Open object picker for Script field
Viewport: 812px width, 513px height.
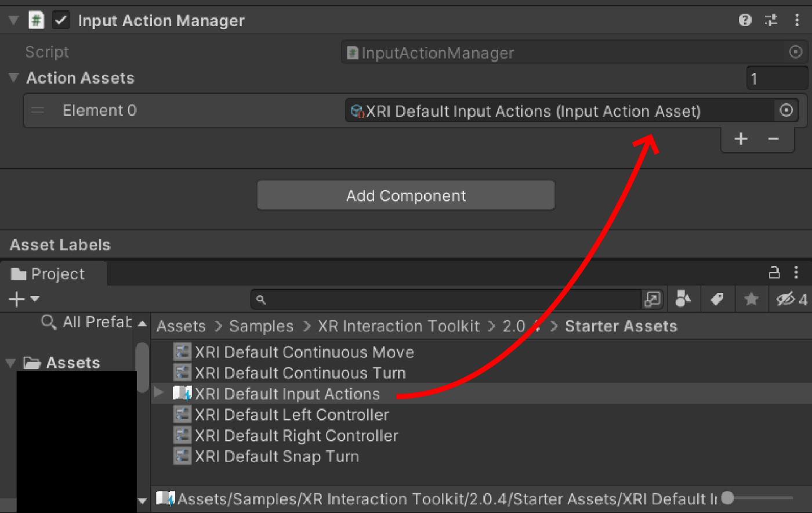click(x=796, y=52)
